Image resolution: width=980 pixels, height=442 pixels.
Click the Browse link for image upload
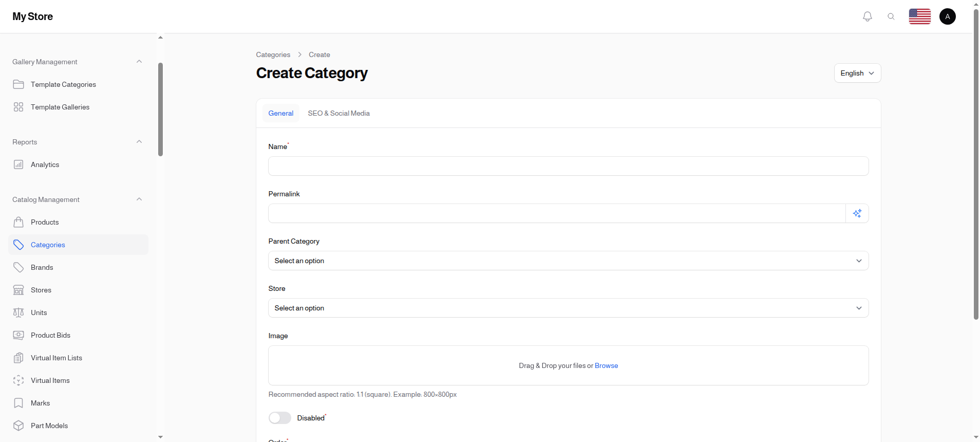tap(606, 365)
